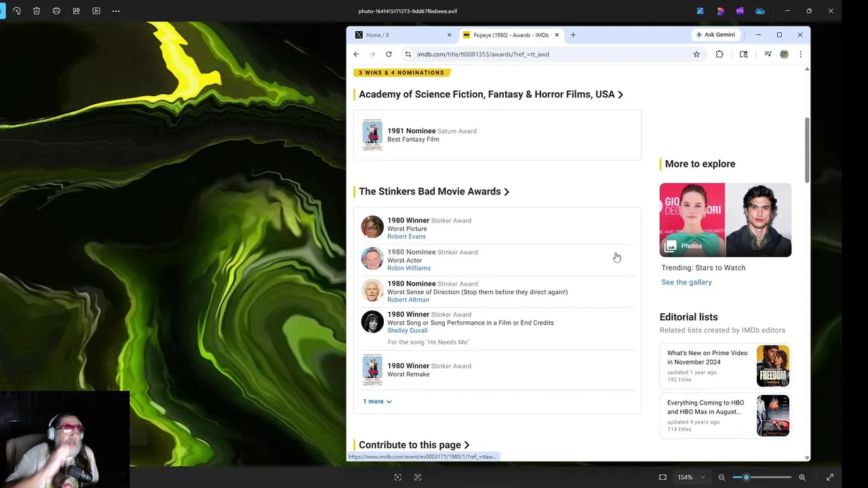Rotate the image in Photos toolbar
The image size is (868, 488).
17,11
